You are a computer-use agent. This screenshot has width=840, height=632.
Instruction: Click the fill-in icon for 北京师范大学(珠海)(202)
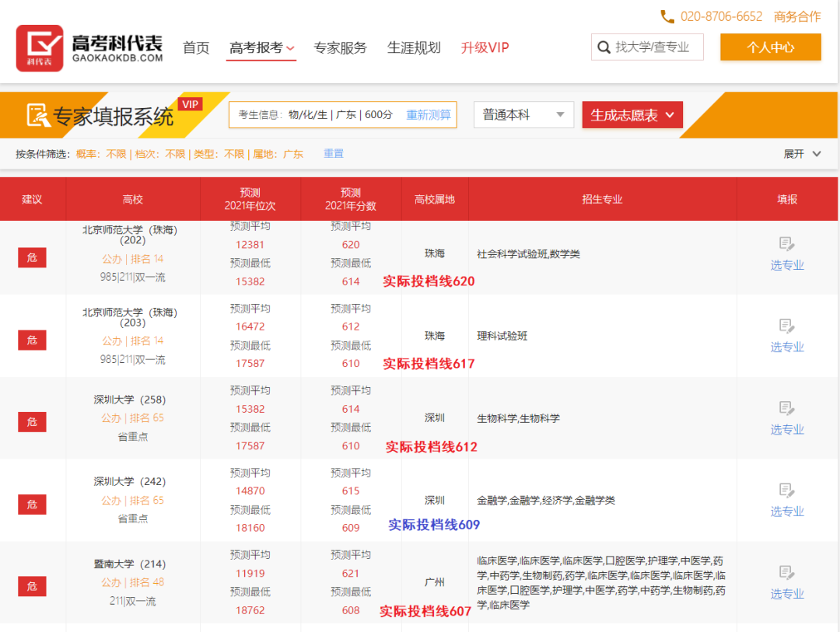[x=786, y=243]
